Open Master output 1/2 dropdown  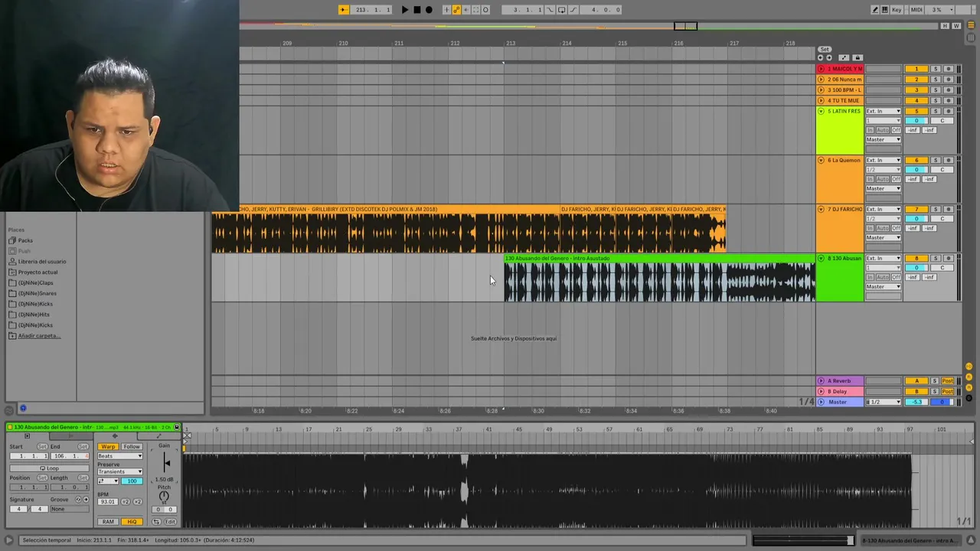point(884,402)
